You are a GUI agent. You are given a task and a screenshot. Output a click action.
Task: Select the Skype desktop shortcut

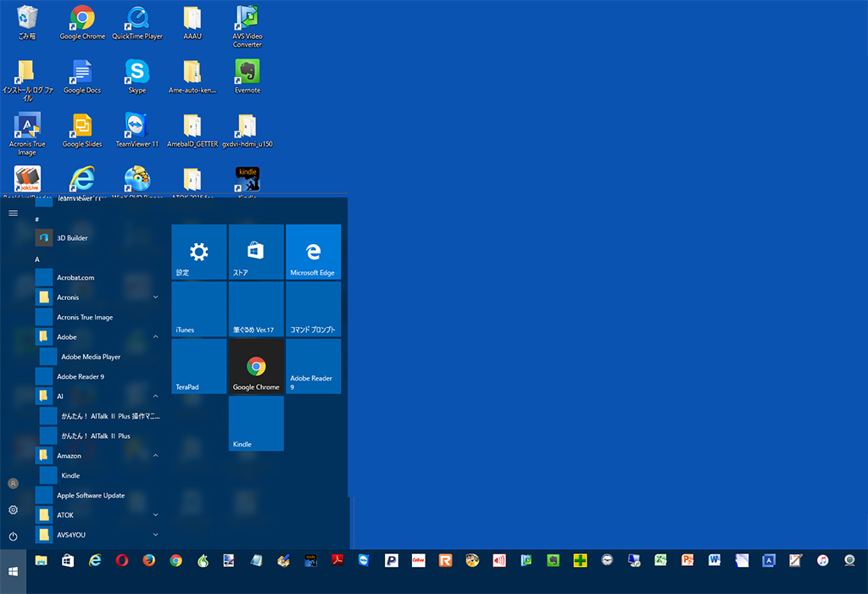[x=137, y=76]
